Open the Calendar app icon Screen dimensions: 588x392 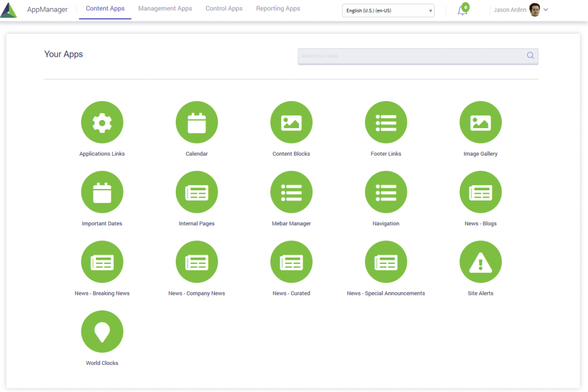(196, 122)
